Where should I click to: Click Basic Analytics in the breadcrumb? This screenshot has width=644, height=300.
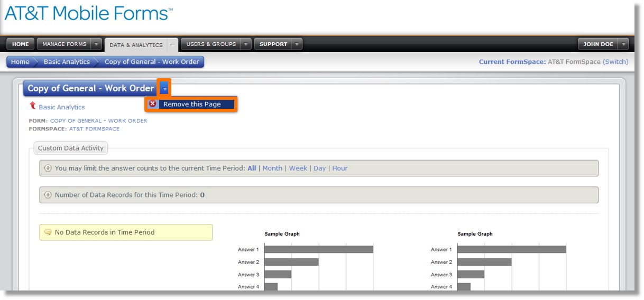point(67,62)
